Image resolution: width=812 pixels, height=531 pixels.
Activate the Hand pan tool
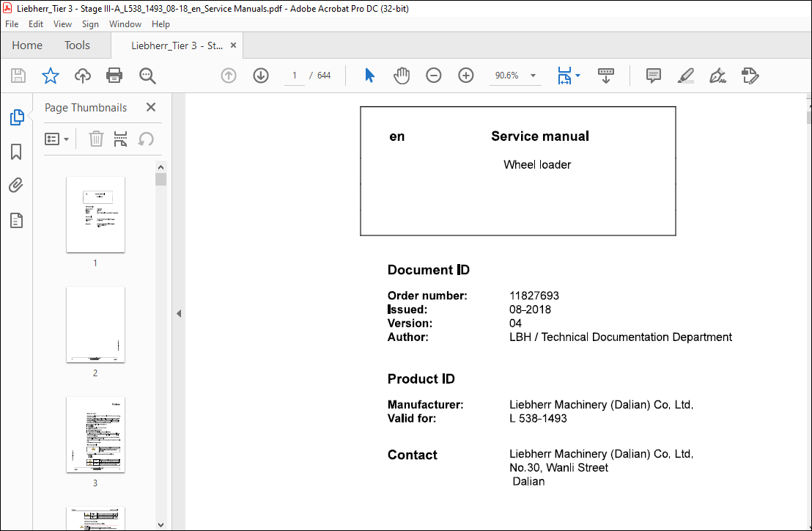[x=402, y=76]
